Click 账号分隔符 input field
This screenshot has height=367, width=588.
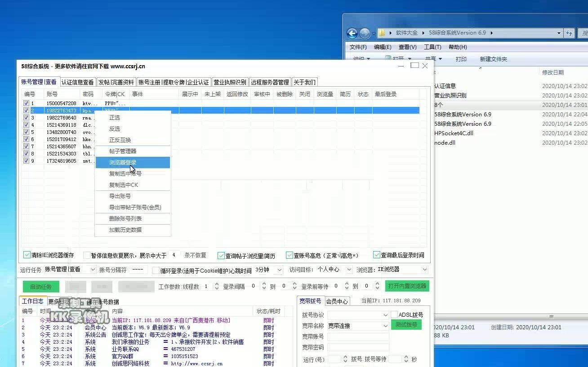click(138, 270)
